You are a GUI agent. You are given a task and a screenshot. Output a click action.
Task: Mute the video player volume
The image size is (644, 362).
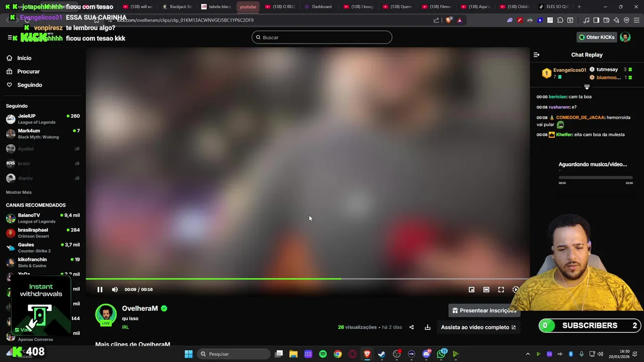pyautogui.click(x=115, y=290)
